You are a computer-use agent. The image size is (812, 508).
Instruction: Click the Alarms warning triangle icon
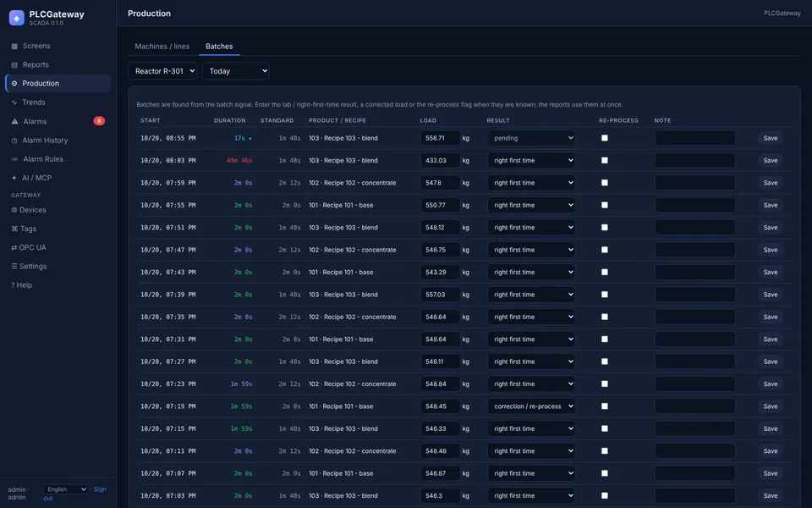pyautogui.click(x=14, y=121)
